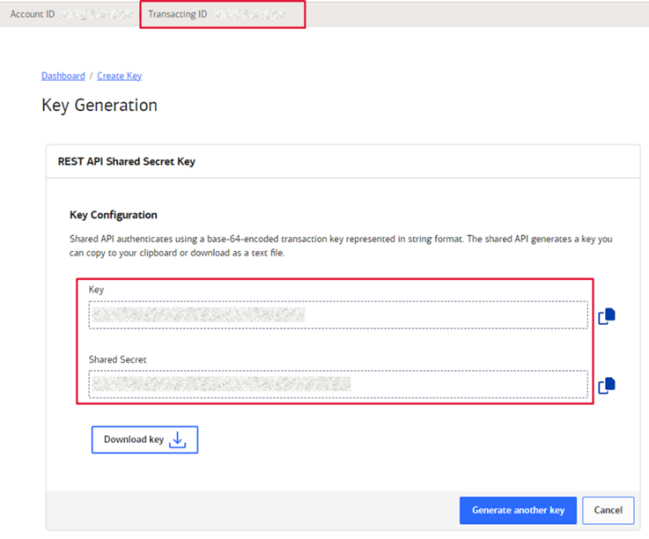Click the blurred Transacting ID value

tap(250, 14)
